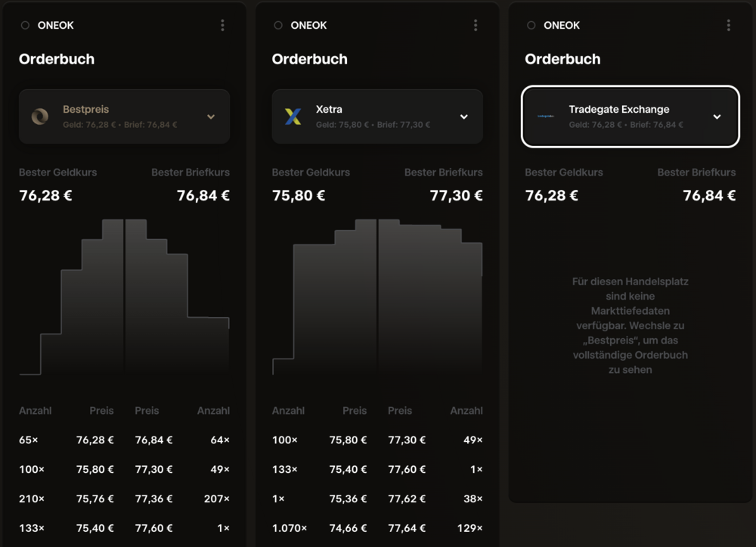The image size is (756, 547).
Task: Select the 77,30 € ask row in Xetra
Action: pyautogui.click(x=435, y=440)
